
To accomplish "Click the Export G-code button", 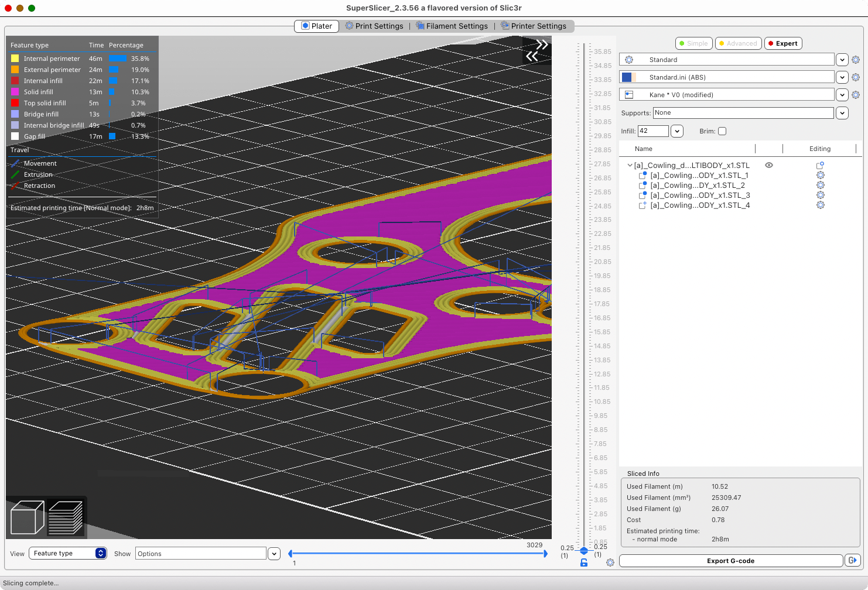I will [730, 561].
